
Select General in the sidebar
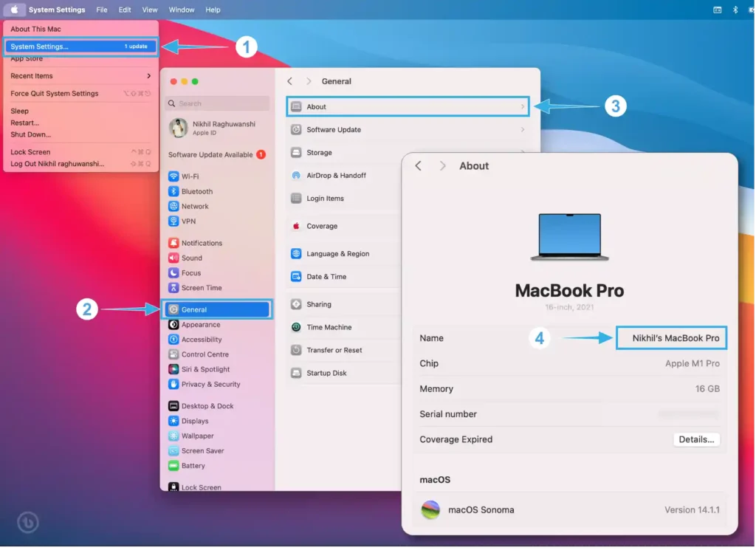click(217, 309)
